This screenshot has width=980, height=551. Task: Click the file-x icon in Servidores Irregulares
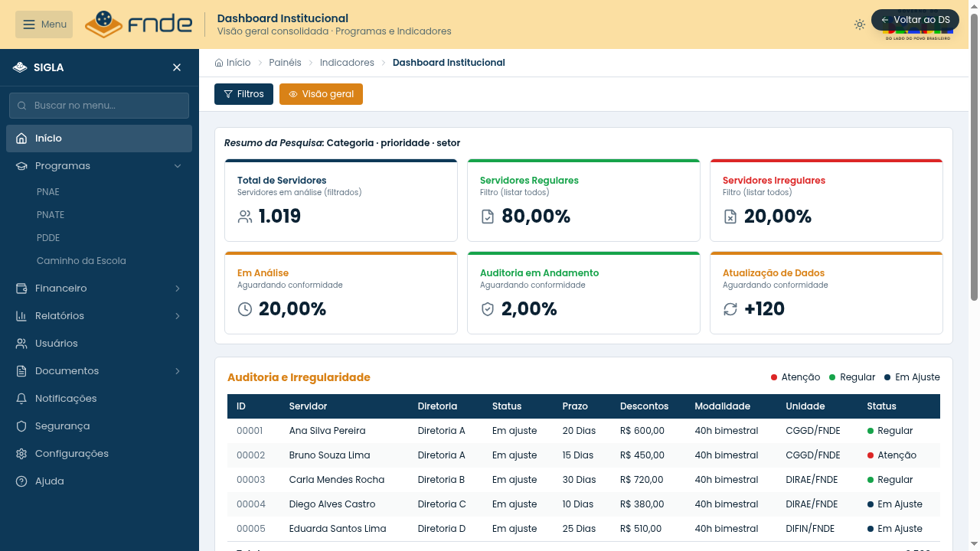coord(730,217)
